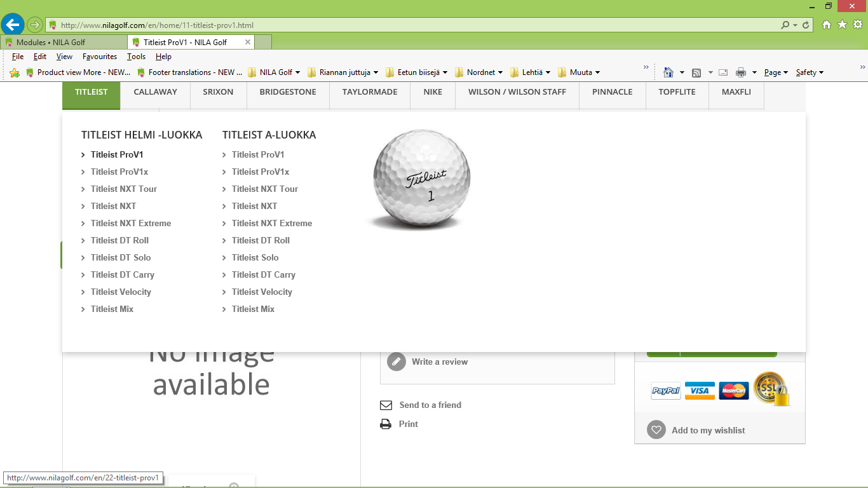The width and height of the screenshot is (868, 488).
Task: Open the browser Tools gear icon
Action: [858, 25]
